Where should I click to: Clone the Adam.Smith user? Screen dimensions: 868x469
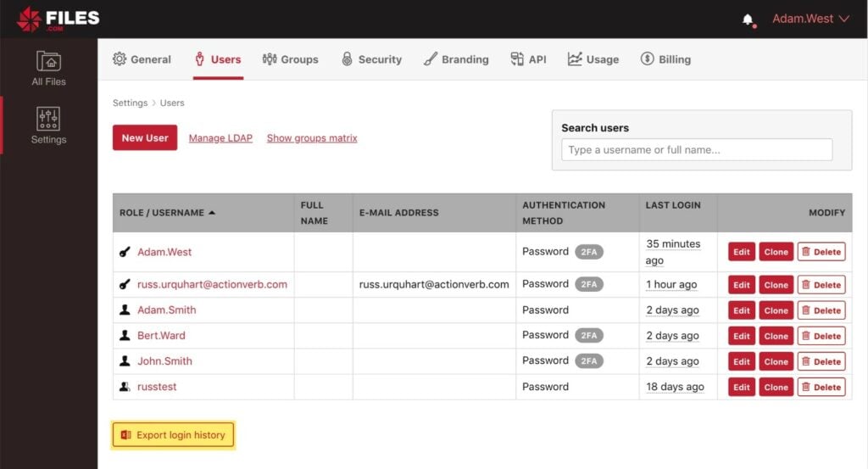(x=776, y=310)
